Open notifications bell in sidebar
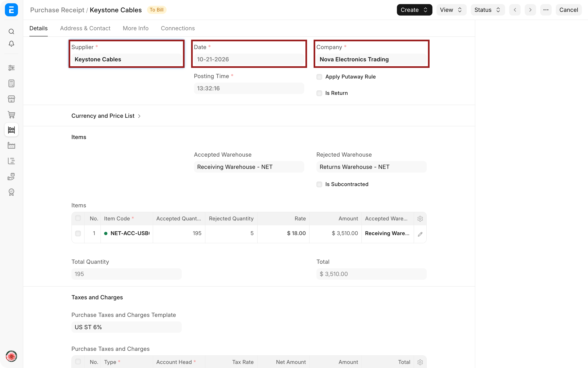The height and width of the screenshot is (368, 588). pyautogui.click(x=11, y=44)
